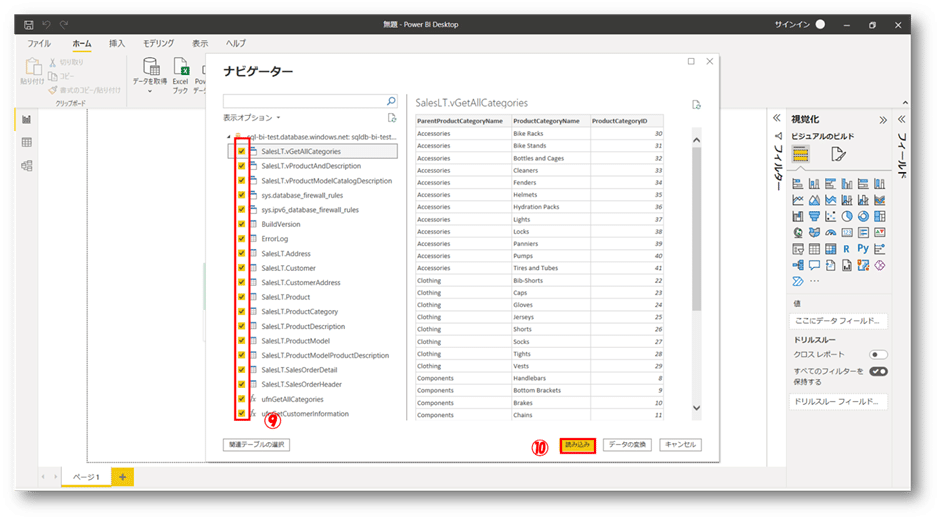This screenshot has width=940, height=520.
Task: Add a new page with plus button
Action: (x=122, y=477)
